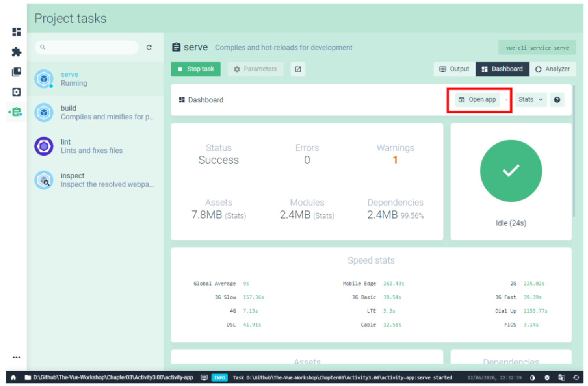Click the LTE 5.3s stat
Image resolution: width=588 pixels, height=386 pixels.
pyautogui.click(x=381, y=311)
